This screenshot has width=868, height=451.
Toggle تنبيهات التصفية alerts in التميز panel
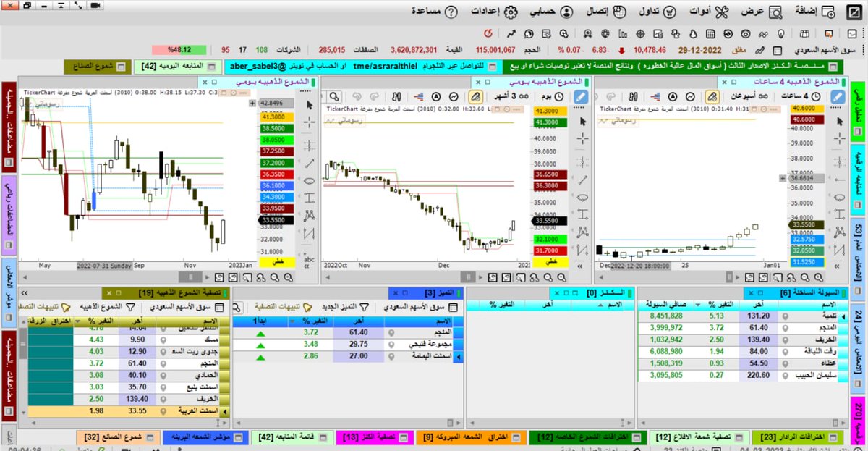(283, 307)
